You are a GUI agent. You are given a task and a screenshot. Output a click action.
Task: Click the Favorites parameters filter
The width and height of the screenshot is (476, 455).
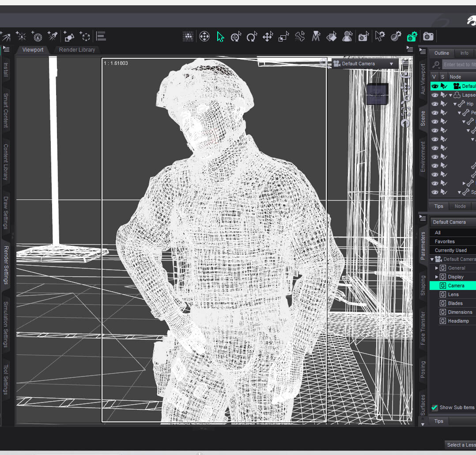453,241
